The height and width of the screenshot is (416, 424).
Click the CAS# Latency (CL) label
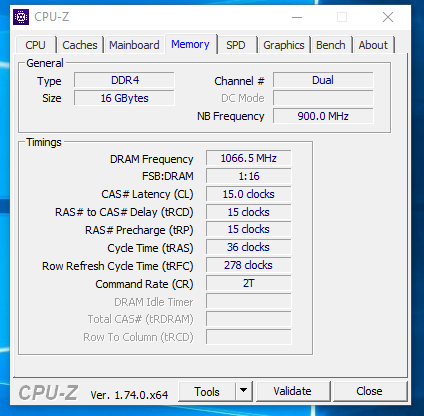(x=147, y=194)
